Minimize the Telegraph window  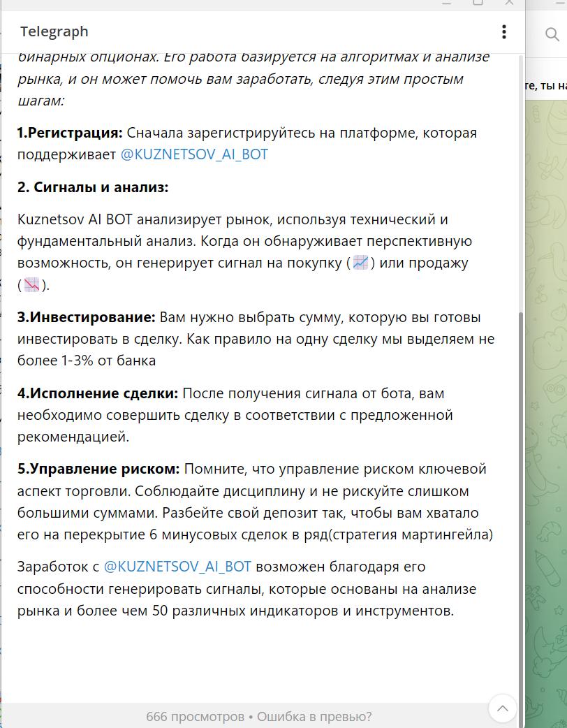(x=446, y=2)
